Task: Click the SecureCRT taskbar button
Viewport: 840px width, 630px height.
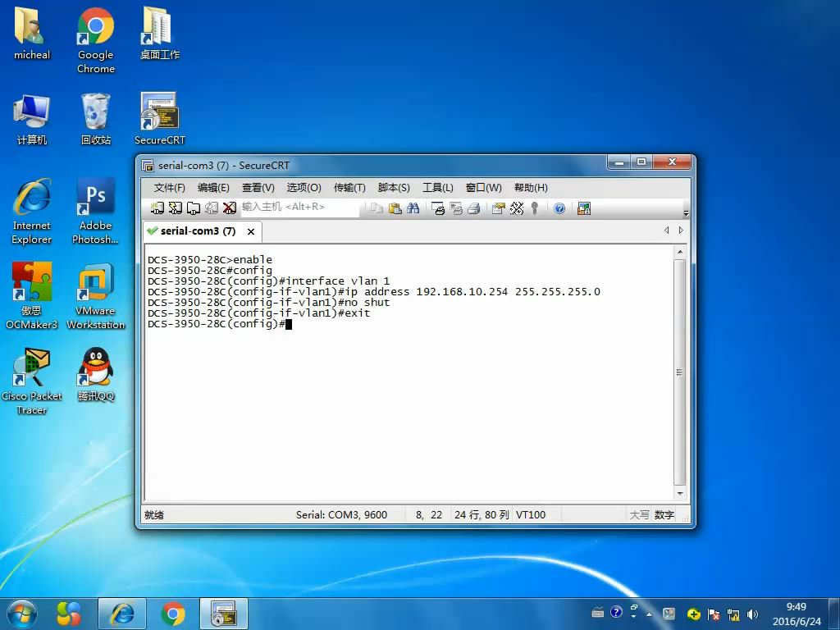Action: (224, 614)
